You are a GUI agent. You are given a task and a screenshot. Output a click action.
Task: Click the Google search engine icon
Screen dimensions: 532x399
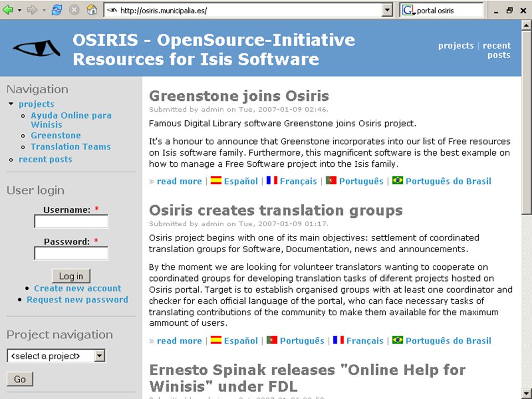[x=408, y=11]
